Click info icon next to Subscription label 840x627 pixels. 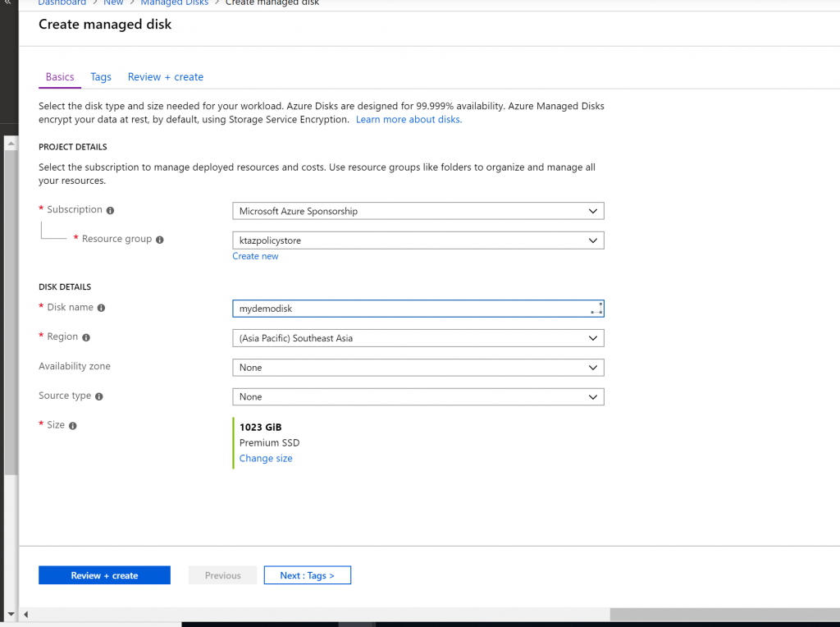click(x=110, y=210)
